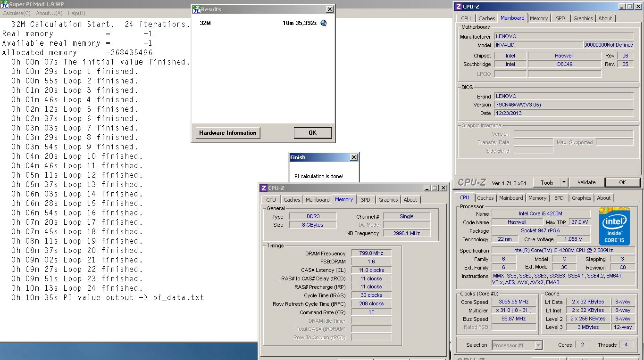Click the Command Rate 1T field
Image resolution: width=644 pixels, height=360 pixels.
click(372, 312)
